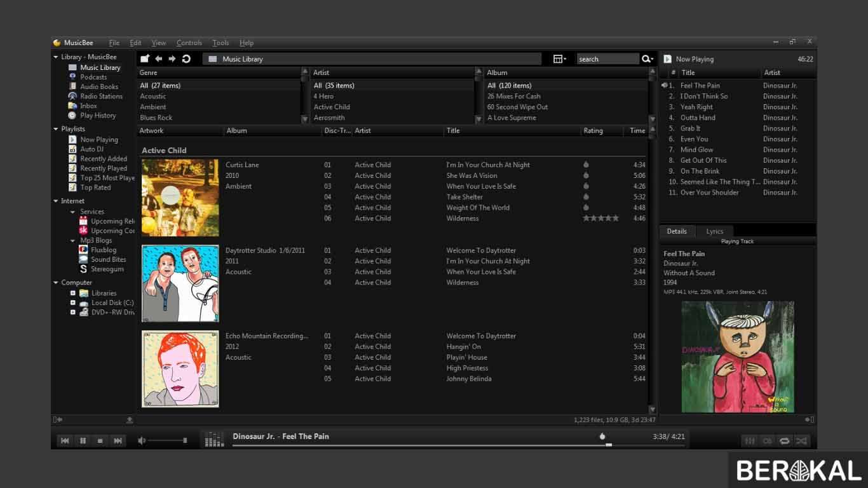Toggle last.fm scrobbling button

pyautogui.click(x=768, y=440)
